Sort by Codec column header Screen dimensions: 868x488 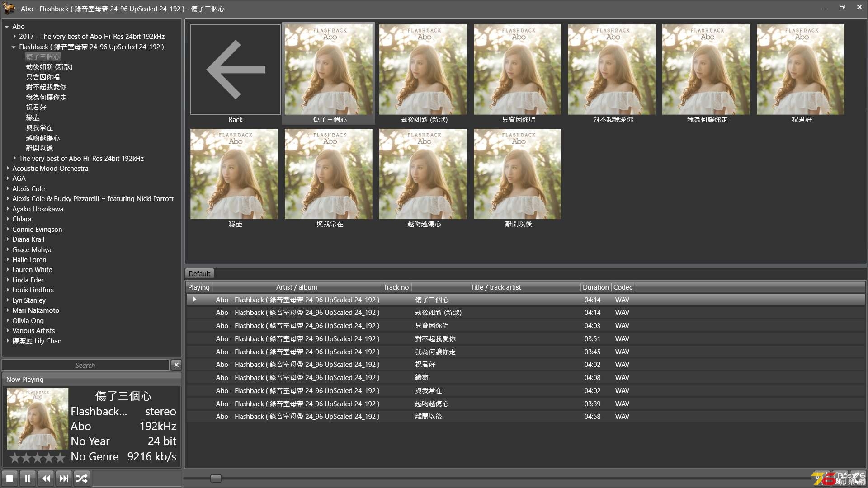tap(623, 287)
